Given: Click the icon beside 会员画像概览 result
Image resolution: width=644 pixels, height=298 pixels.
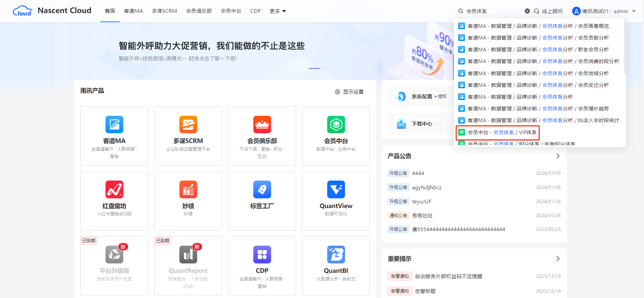Looking at the screenshot, I should coord(462,26).
